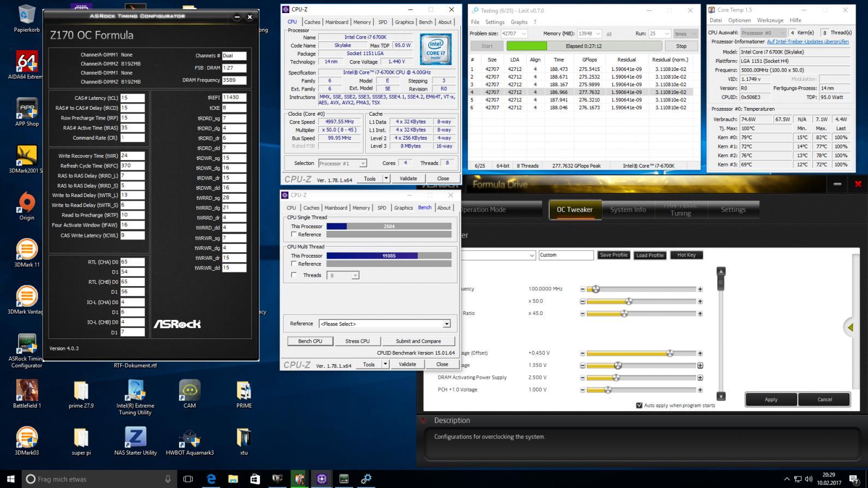Viewport: 868px width, 488px height.
Task: Click the x 50.0 ratio slider handle
Action: (x=629, y=301)
